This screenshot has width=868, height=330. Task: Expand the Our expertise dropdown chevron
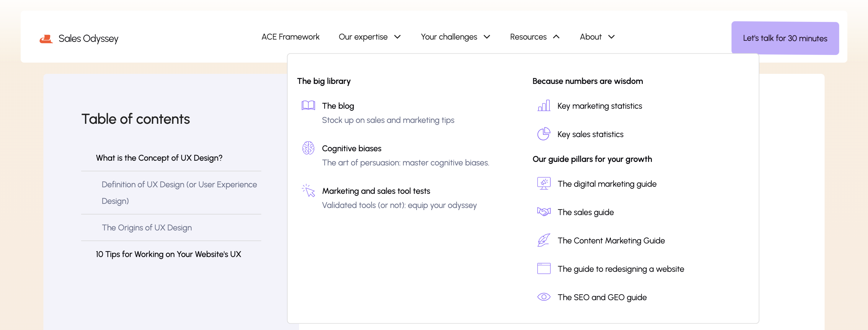click(397, 37)
